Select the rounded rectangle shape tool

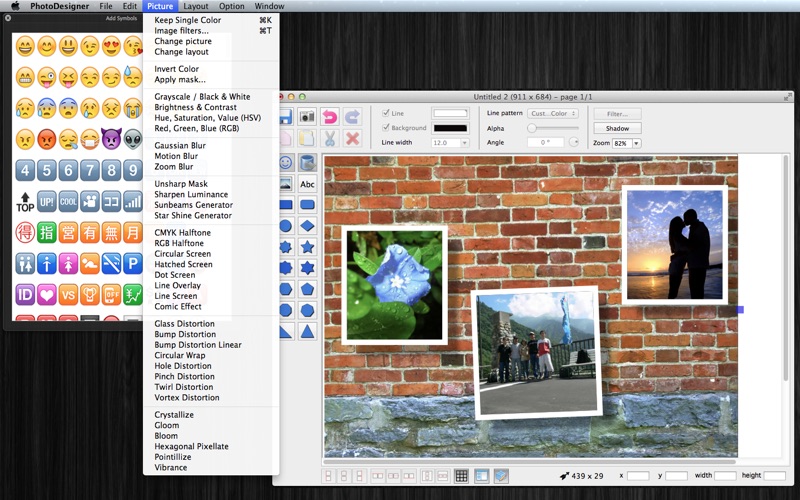(x=307, y=205)
